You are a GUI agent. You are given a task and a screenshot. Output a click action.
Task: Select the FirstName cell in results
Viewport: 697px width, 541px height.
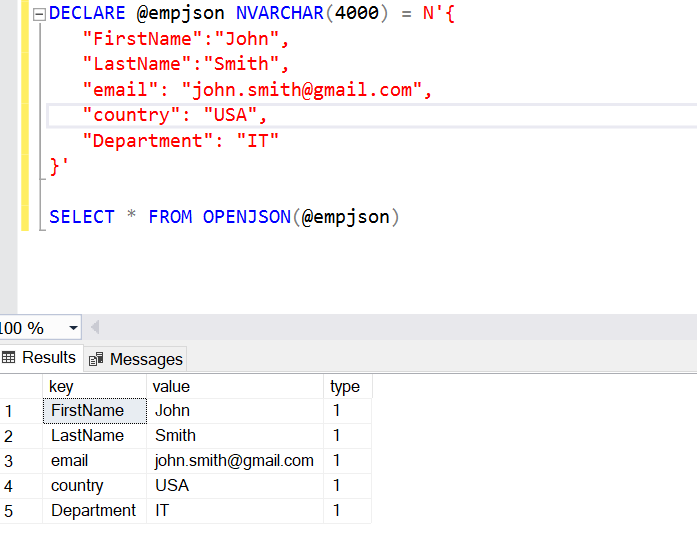pos(95,411)
